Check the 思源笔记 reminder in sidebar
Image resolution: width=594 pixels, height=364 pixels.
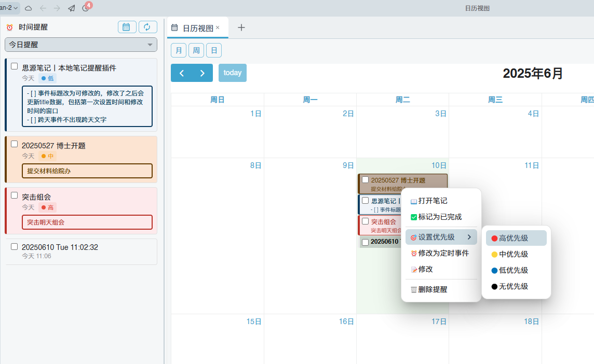[x=15, y=66]
